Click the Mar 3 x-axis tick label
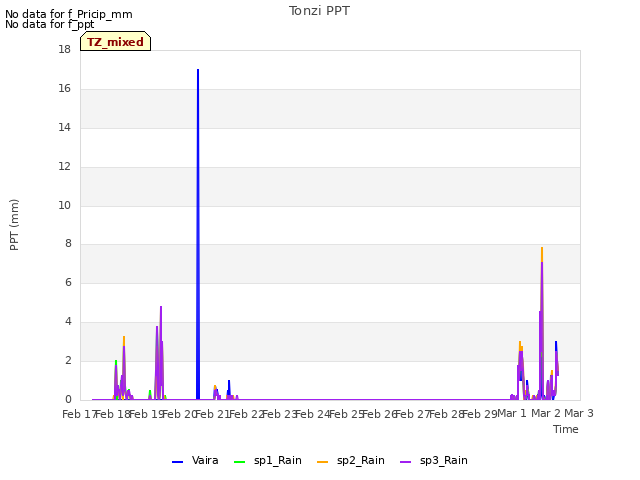 point(579,414)
